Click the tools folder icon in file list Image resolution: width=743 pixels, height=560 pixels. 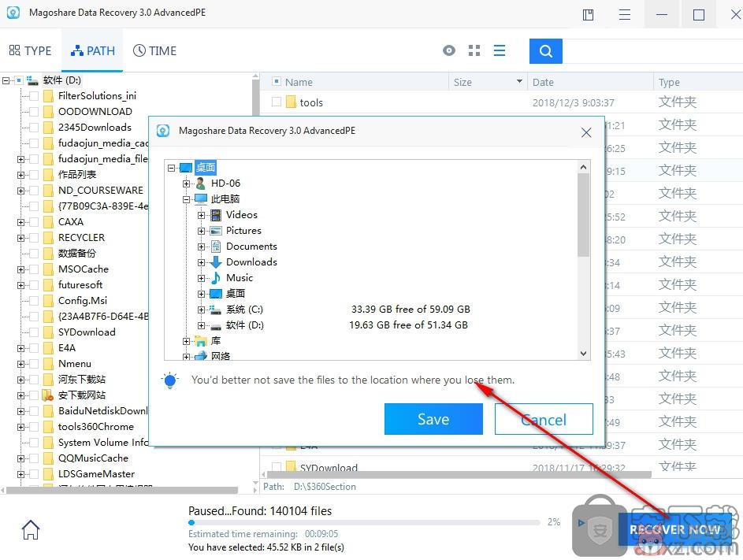(292, 102)
